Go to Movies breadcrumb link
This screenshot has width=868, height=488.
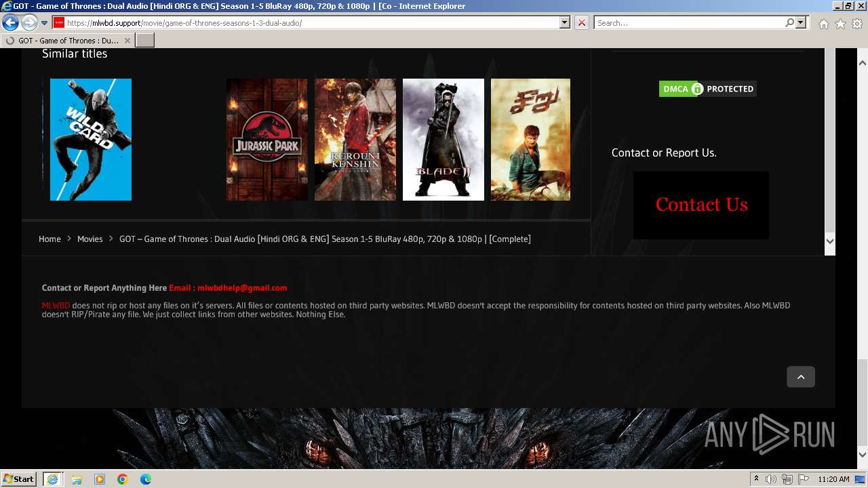tap(90, 239)
